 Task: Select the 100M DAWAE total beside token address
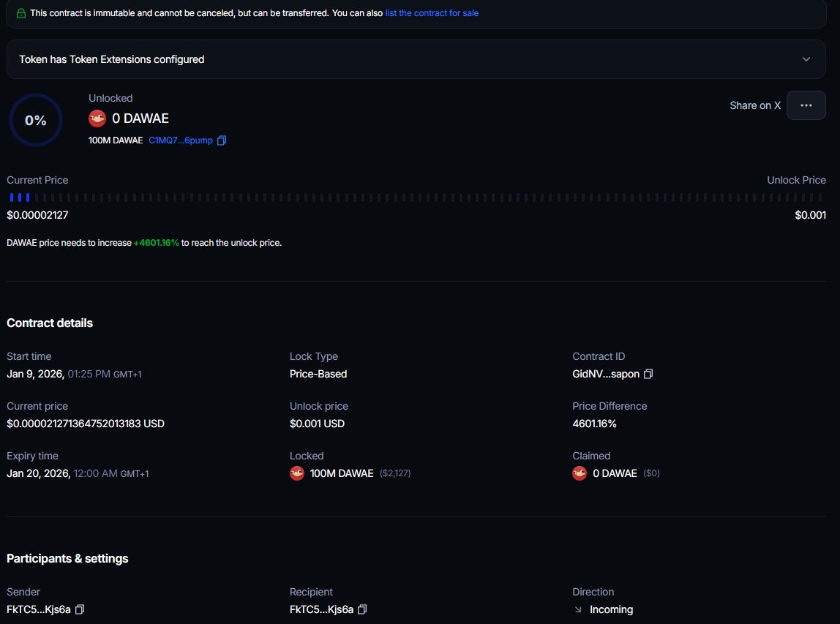click(x=116, y=140)
